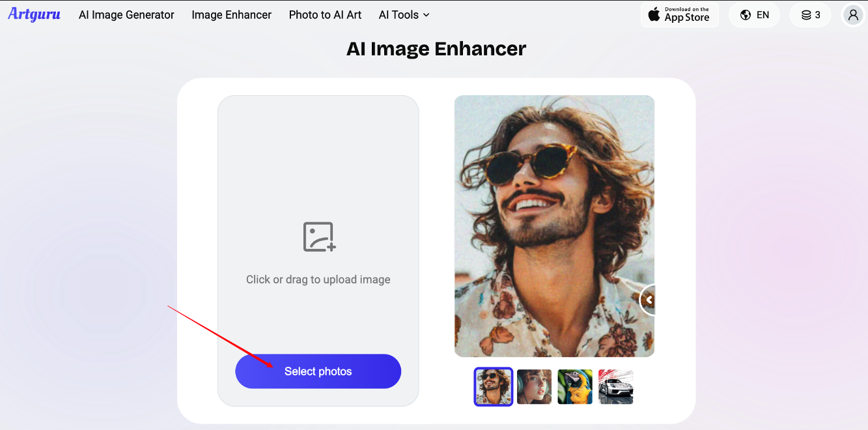The width and height of the screenshot is (868, 430).
Task: Select the girl with headphones thumbnail
Action: tap(535, 387)
